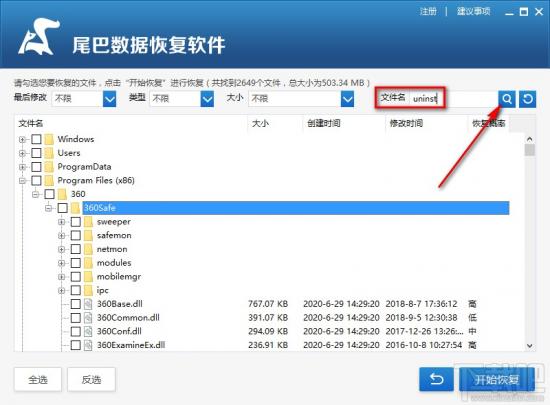Check the Users folder checkbox

coord(36,153)
